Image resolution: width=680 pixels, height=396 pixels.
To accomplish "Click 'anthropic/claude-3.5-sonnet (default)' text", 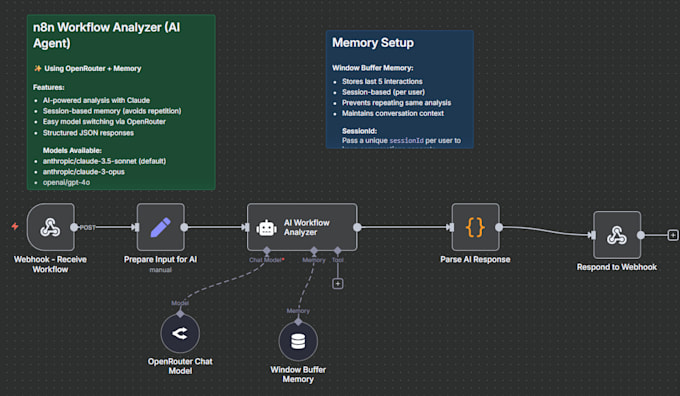I will [x=104, y=161].
